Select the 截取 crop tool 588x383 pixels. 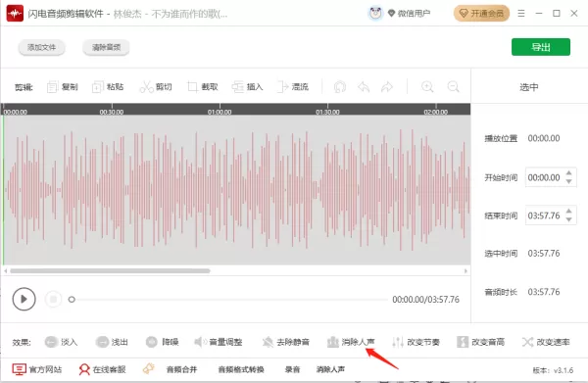pos(203,87)
